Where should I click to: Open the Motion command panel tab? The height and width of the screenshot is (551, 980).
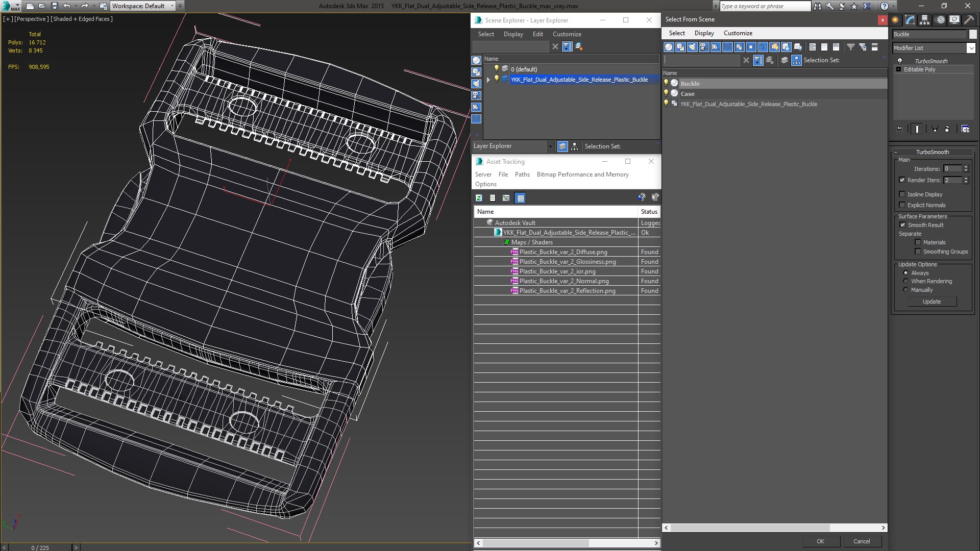click(940, 20)
